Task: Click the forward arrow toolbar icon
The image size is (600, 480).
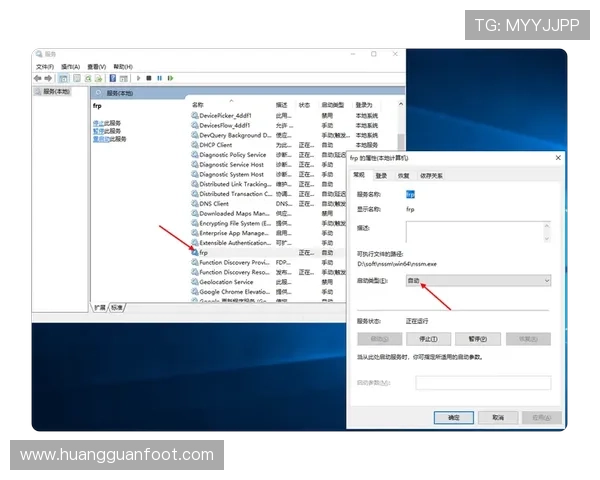Action: pos(48,78)
